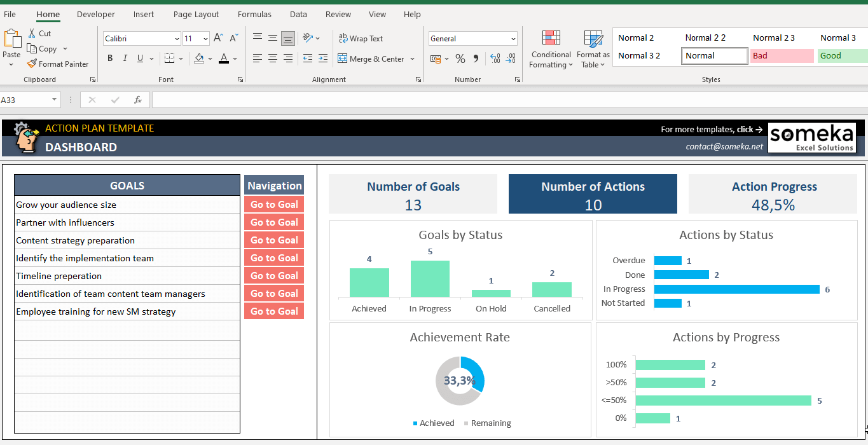Open the Data ribbon tab
Screen dimensions: 868x445
[x=298, y=14]
